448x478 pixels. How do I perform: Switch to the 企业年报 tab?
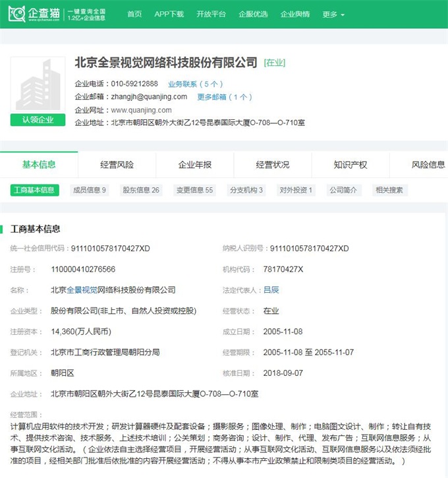[x=195, y=165]
